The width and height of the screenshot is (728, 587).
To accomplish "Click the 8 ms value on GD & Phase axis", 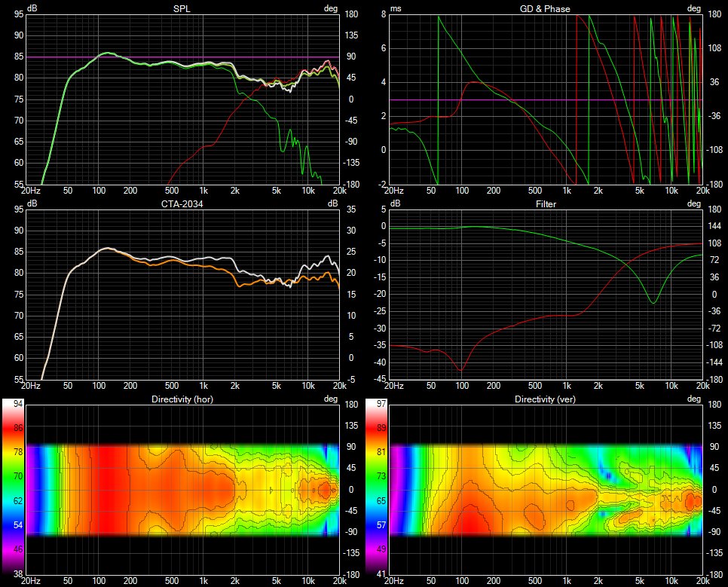I will tap(384, 14).
